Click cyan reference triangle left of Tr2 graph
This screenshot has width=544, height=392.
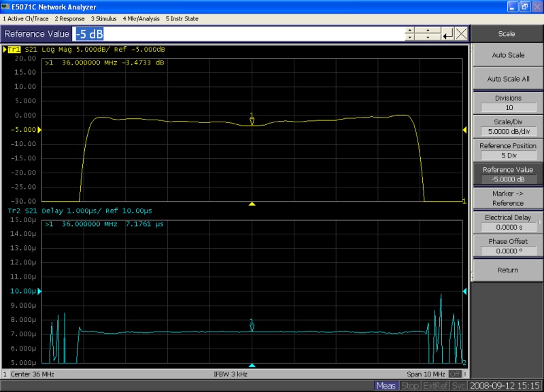click(39, 291)
